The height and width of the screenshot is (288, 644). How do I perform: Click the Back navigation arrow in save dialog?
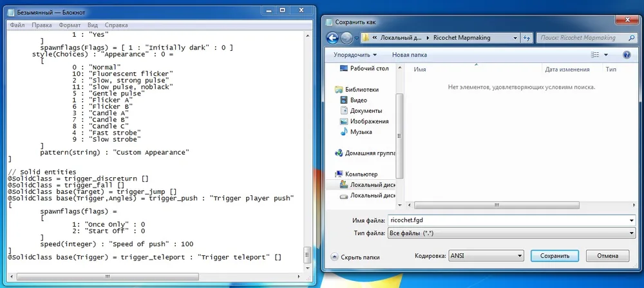click(x=333, y=38)
